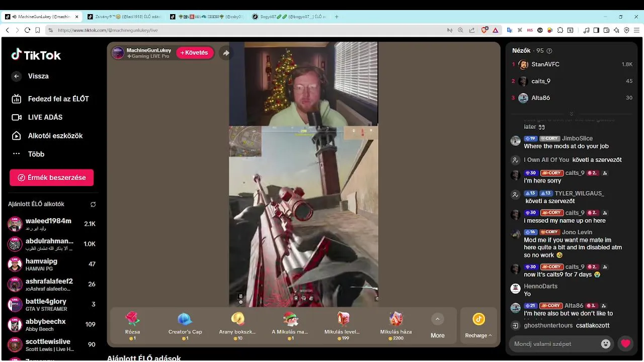The width and height of the screenshot is (644, 362).
Task: Click the share page icon in address bar
Action: point(471,30)
